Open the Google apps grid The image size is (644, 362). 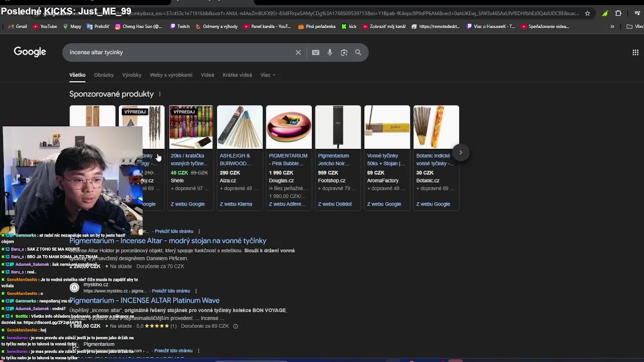[635, 52]
